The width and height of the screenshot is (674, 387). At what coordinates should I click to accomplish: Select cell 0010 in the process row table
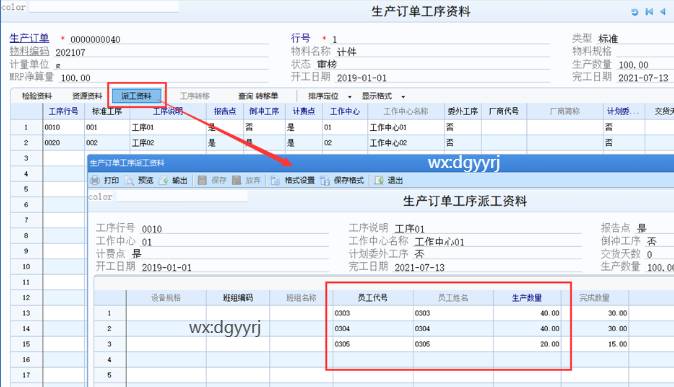point(64,127)
